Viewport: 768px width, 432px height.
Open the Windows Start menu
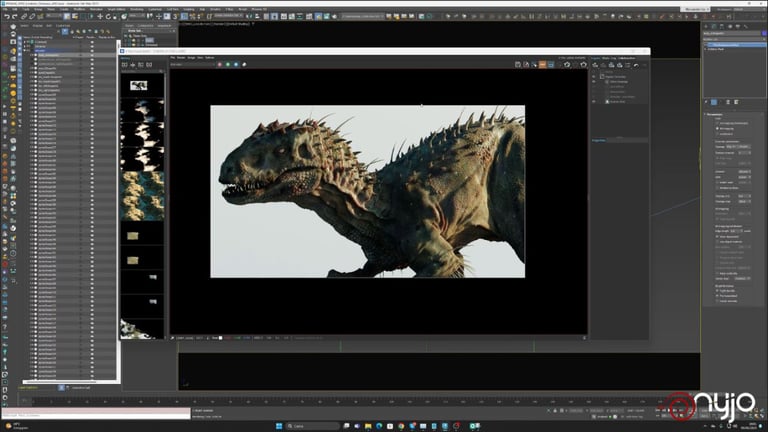(x=279, y=426)
